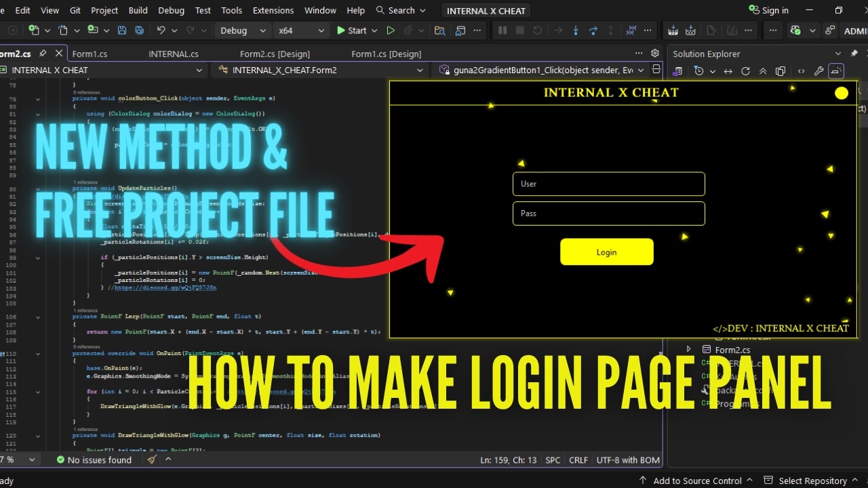Open the Git menu
Image resolution: width=868 pixels, height=488 pixels.
click(x=75, y=10)
